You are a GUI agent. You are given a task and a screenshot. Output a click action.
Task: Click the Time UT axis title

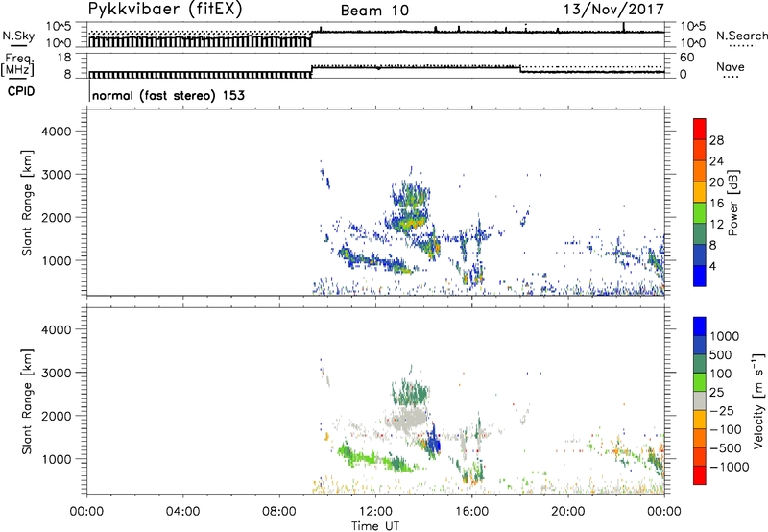375,526
